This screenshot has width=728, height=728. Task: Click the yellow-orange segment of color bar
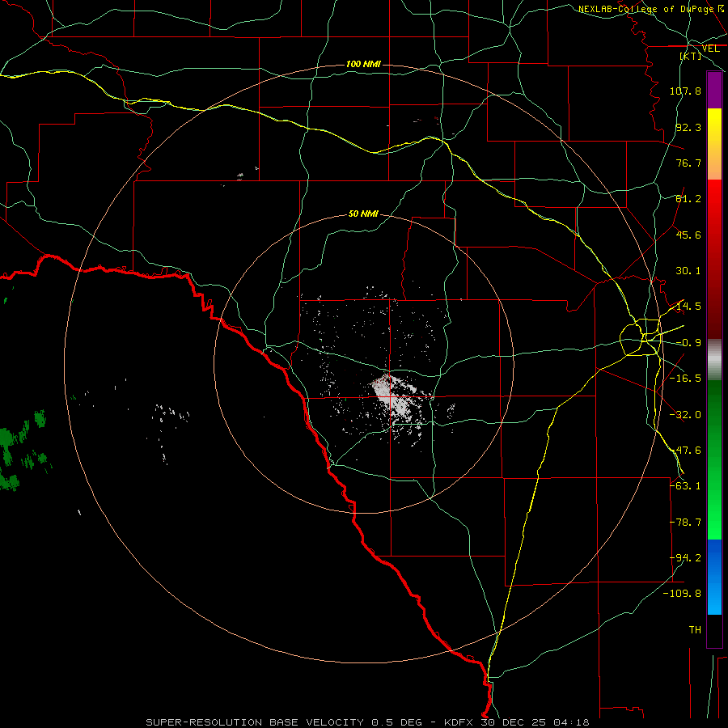point(714,144)
